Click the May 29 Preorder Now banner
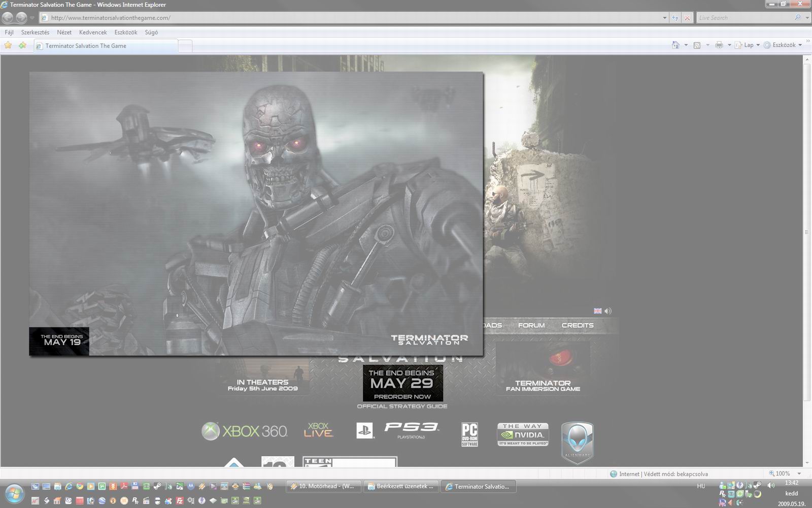Image resolution: width=812 pixels, height=508 pixels. [403, 384]
